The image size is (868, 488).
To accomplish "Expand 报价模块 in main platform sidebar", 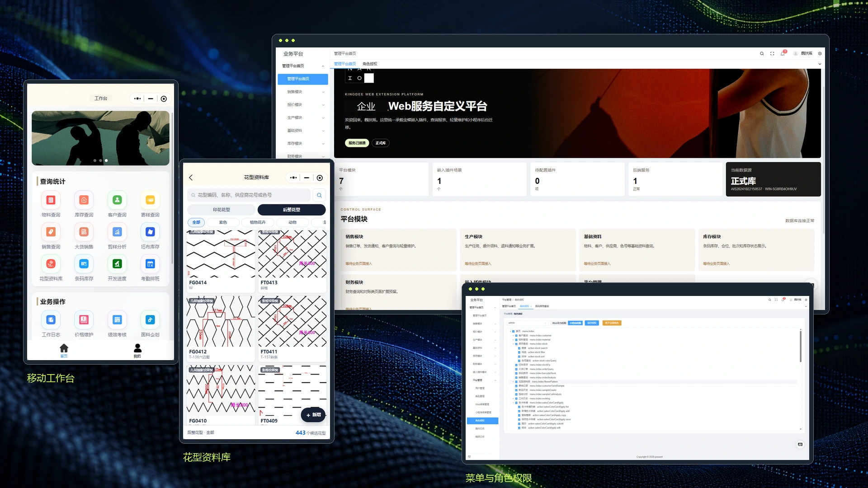I will pos(303,105).
